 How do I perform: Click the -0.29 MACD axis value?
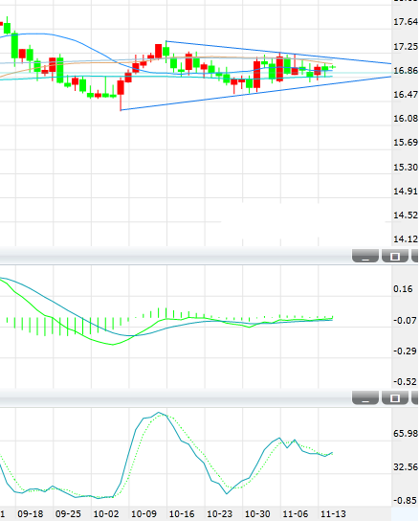point(405,351)
